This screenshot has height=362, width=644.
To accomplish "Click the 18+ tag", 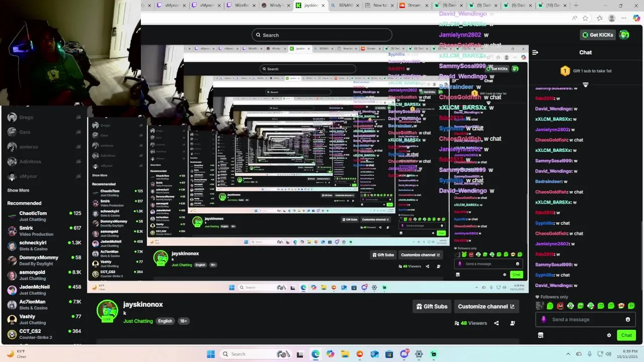I will [183, 321].
